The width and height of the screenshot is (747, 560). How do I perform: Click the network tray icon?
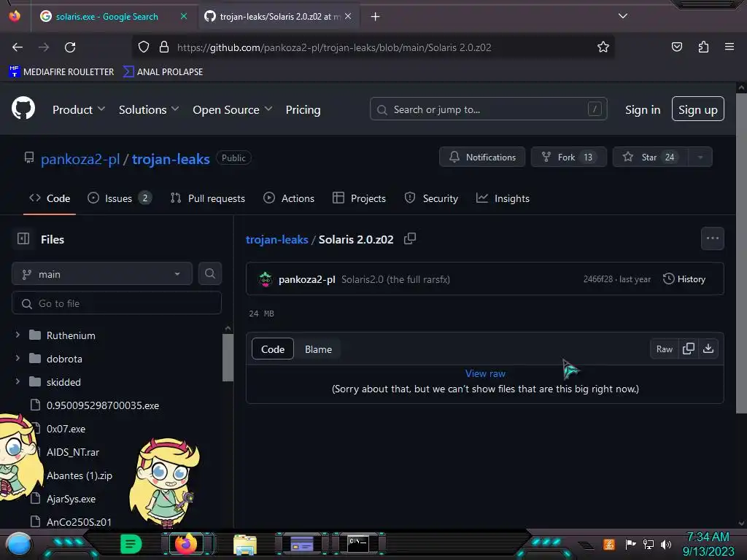click(x=648, y=544)
